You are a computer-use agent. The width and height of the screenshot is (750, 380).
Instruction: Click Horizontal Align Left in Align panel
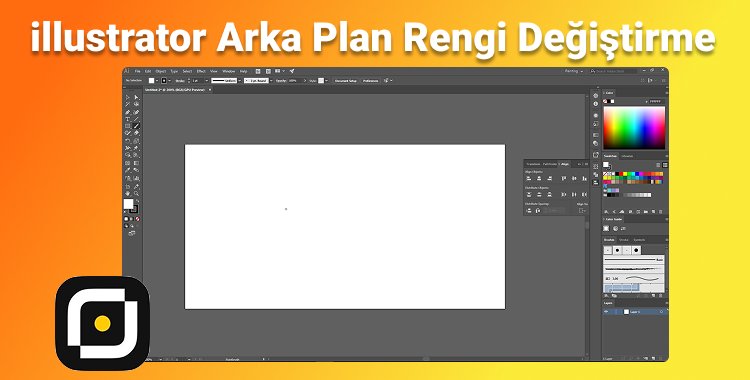click(529, 178)
